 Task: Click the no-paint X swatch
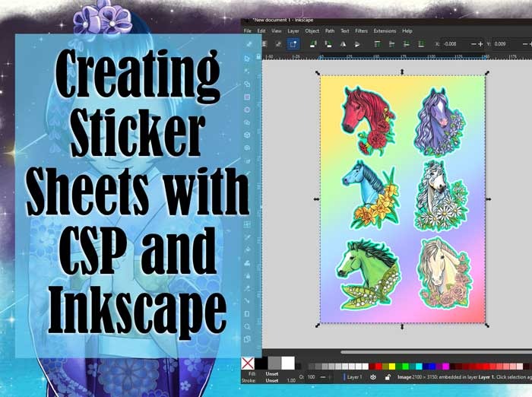pos(248,363)
